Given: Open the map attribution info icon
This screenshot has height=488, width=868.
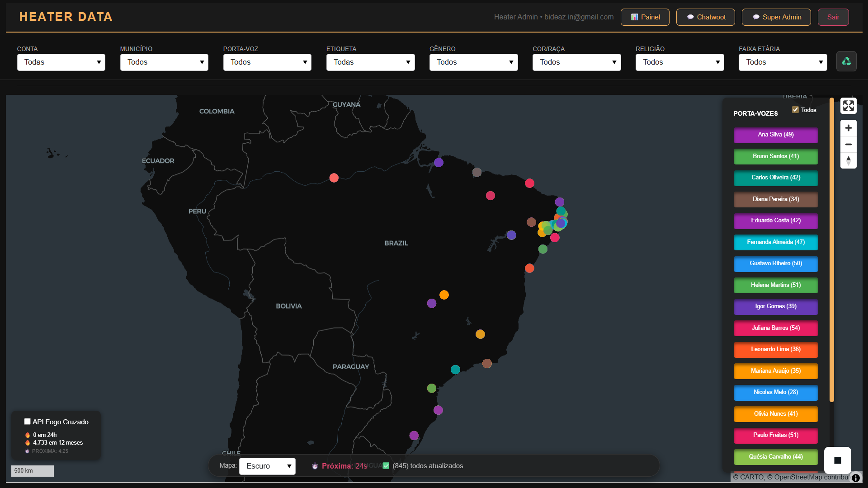Looking at the screenshot, I should 856,477.
